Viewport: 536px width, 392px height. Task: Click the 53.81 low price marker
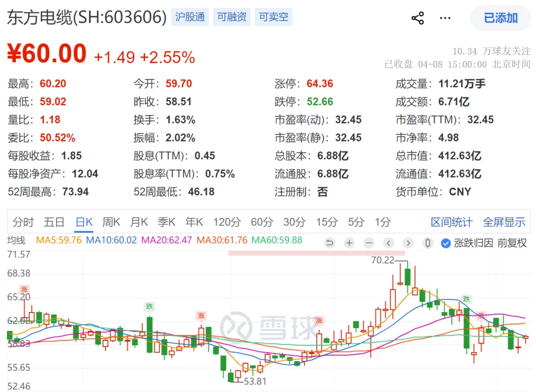click(255, 381)
